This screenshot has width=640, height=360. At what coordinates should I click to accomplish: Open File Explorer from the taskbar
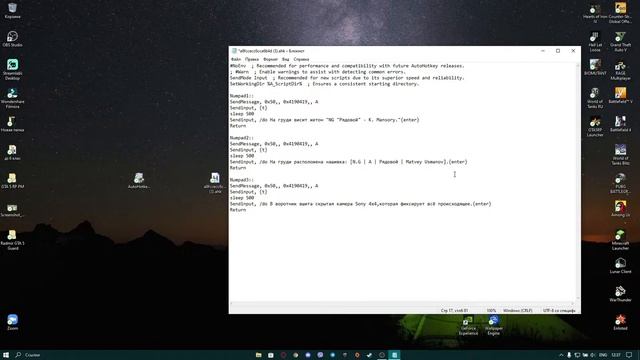coord(258,355)
